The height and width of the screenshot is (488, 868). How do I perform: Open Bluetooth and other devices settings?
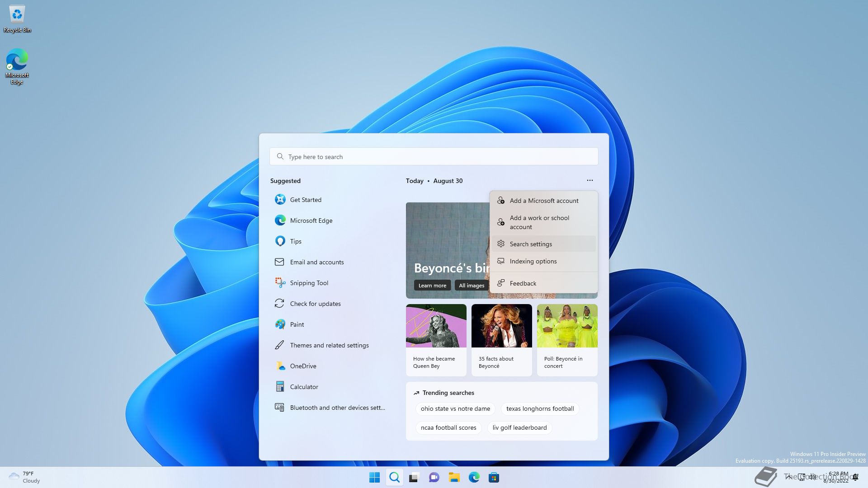tap(332, 408)
